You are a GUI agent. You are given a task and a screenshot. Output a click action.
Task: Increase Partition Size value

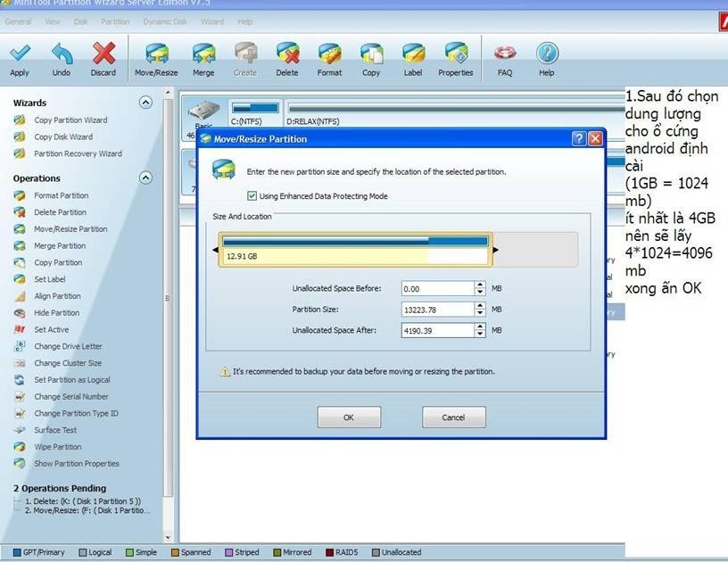click(x=480, y=306)
